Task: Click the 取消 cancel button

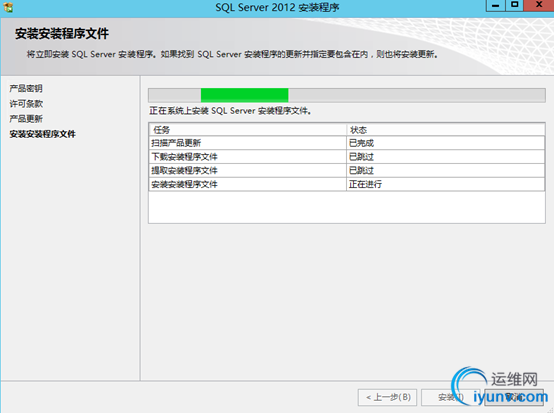Action: [x=514, y=397]
